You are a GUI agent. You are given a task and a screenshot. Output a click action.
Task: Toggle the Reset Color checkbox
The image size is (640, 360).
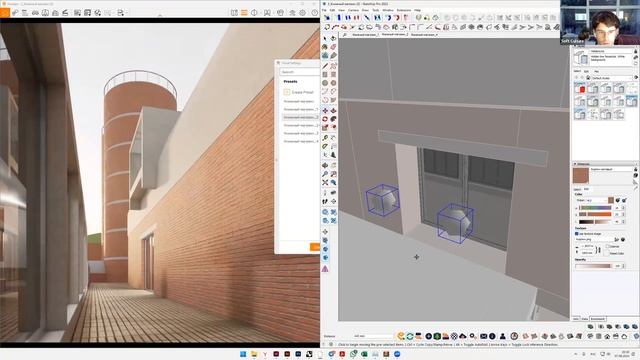(608, 253)
